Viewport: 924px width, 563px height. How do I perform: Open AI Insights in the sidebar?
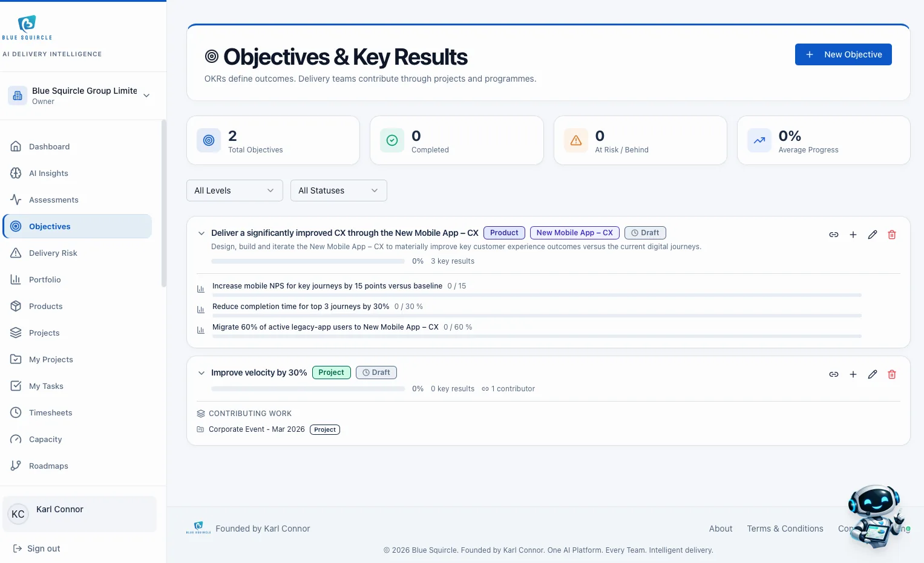tap(77, 173)
